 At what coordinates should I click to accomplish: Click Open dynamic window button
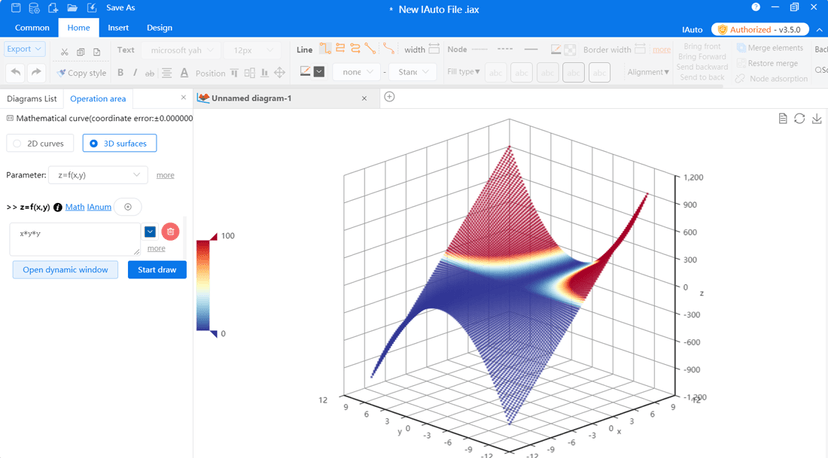coord(65,269)
